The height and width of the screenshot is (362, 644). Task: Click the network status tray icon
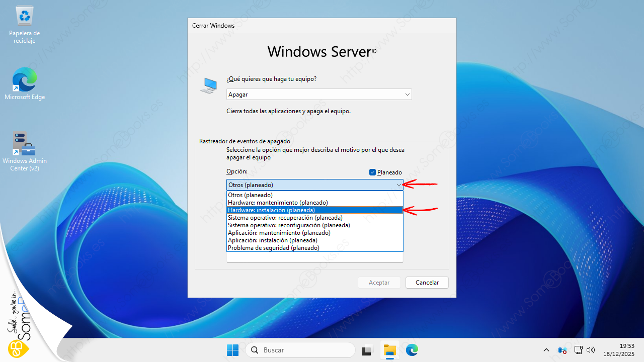(578, 350)
